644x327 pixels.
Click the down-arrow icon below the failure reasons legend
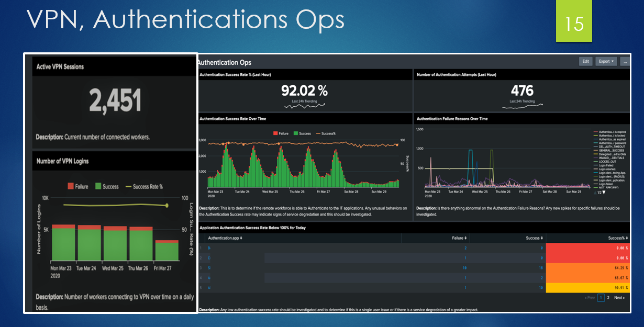(604, 193)
